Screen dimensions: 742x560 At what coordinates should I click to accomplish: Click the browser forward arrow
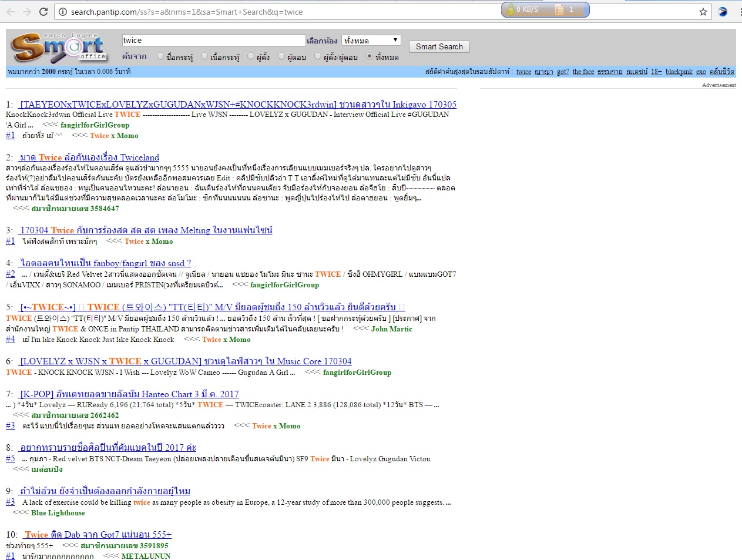click(26, 12)
